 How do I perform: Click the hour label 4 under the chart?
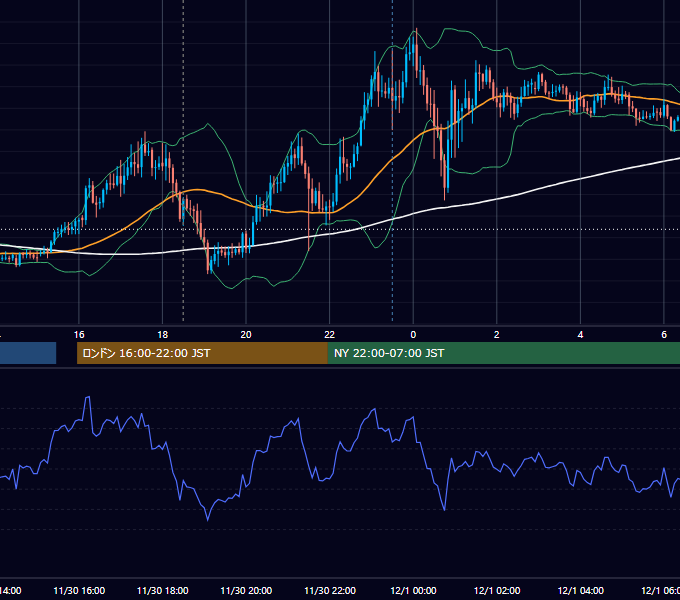[x=580, y=335]
